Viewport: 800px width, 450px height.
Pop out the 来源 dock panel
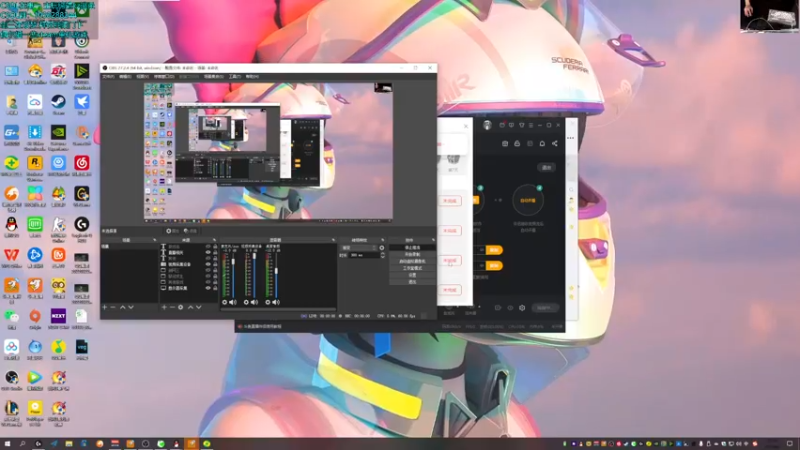[214, 240]
